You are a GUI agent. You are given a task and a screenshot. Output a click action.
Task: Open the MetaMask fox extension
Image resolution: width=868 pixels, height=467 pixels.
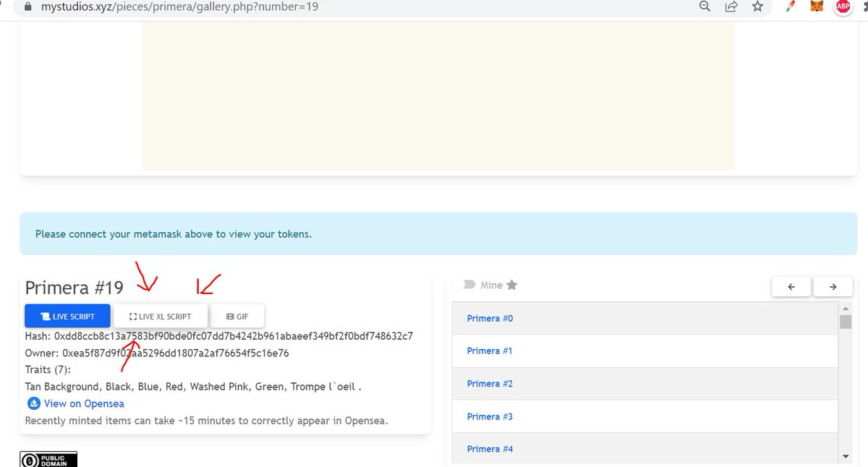[x=817, y=7]
